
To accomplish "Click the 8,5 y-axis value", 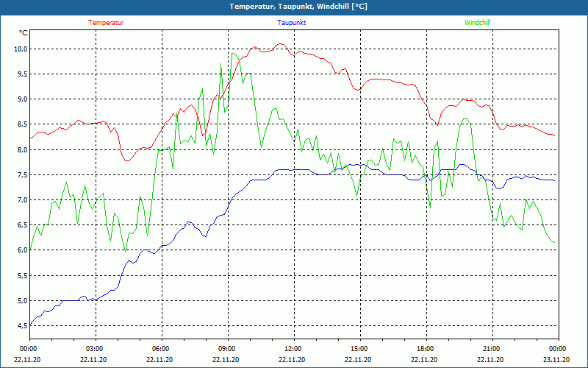I will tap(22, 124).
